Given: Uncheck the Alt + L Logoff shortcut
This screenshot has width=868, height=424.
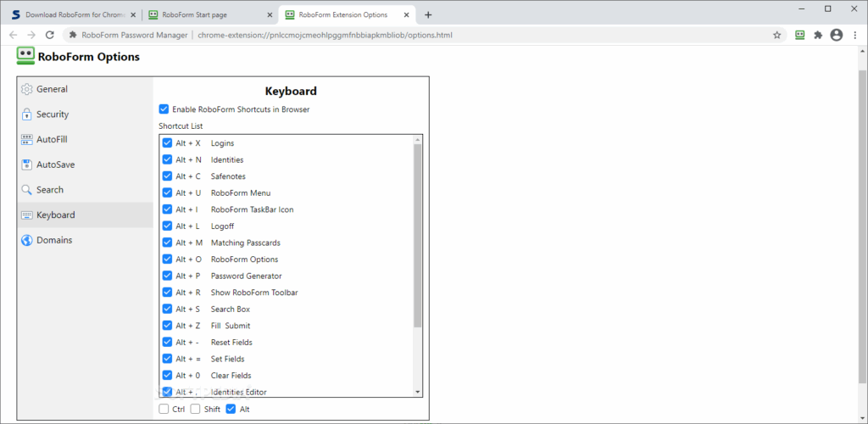Looking at the screenshot, I should click(x=167, y=226).
